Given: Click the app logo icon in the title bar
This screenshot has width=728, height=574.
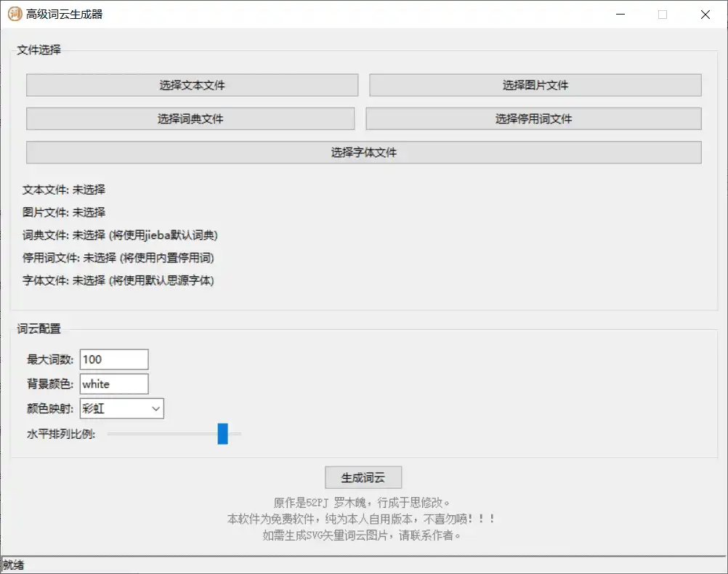Looking at the screenshot, I should tap(15, 14).
